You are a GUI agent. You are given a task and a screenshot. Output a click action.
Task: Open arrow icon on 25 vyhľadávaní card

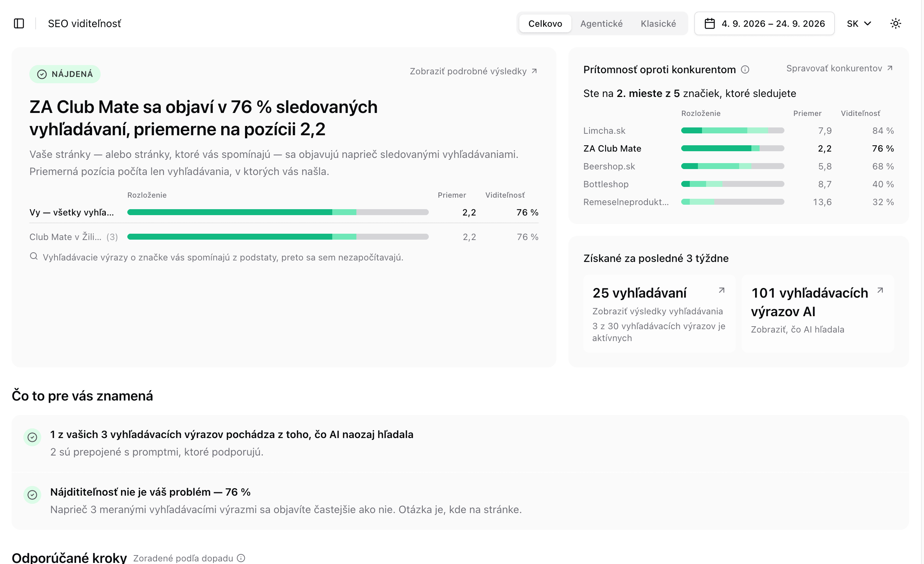(x=722, y=290)
